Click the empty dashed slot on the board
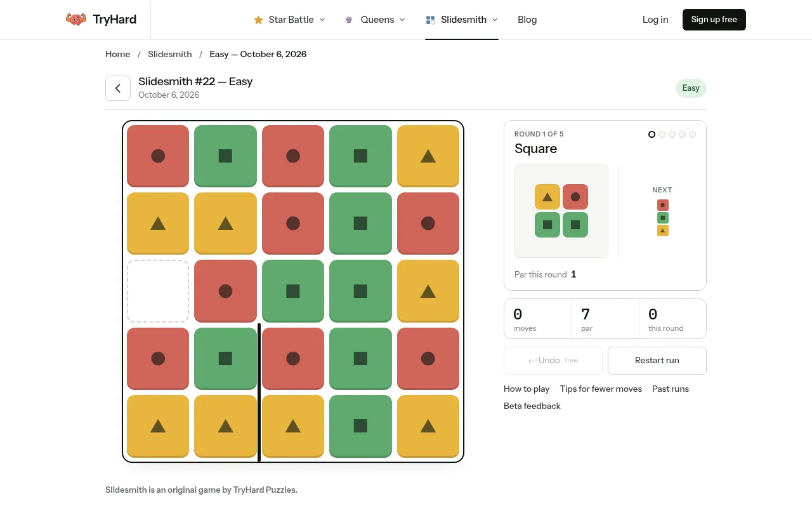This screenshot has height=508, width=812. [158, 291]
